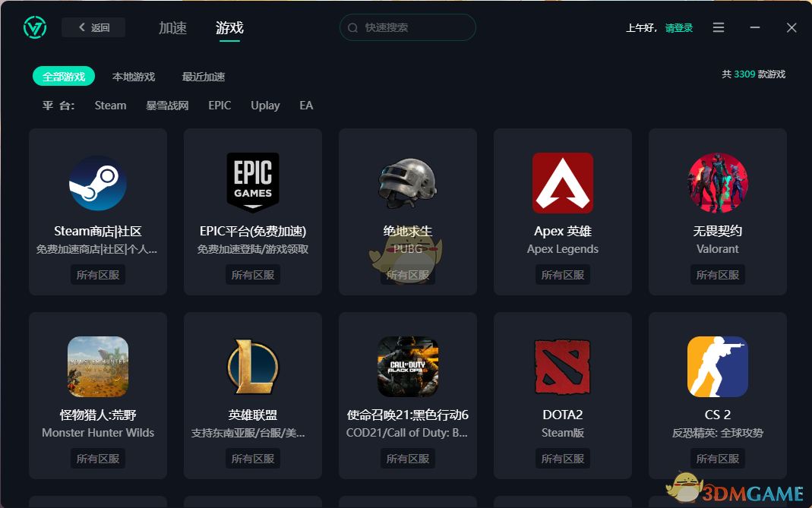Viewport: 812px width, 508px height.
Task: Select the EPIC GAMES platform icon
Action: tap(253, 183)
